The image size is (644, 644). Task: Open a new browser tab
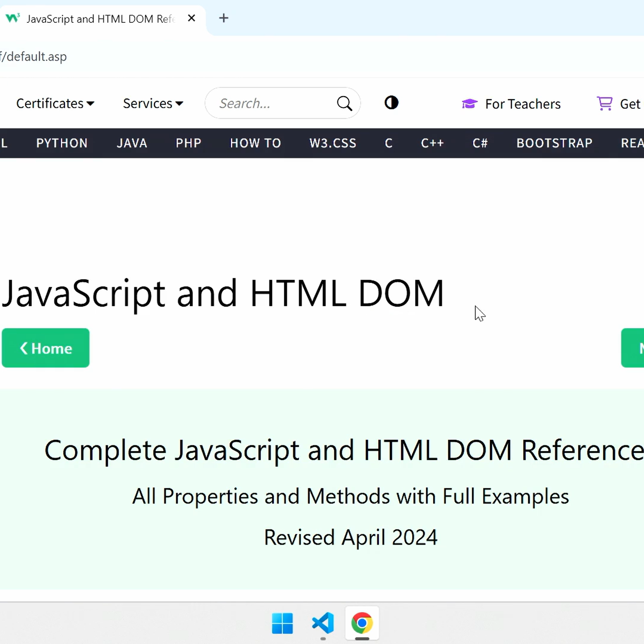(224, 18)
